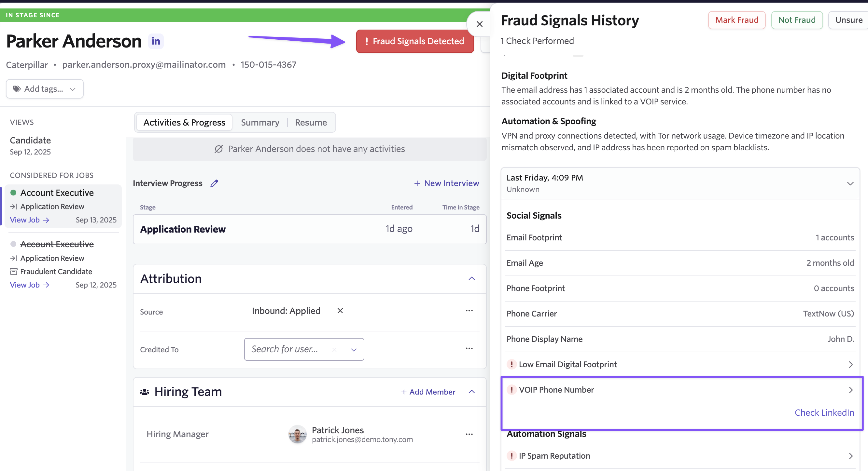Click the Check LinkedIn link
868x471 pixels.
[x=824, y=412]
